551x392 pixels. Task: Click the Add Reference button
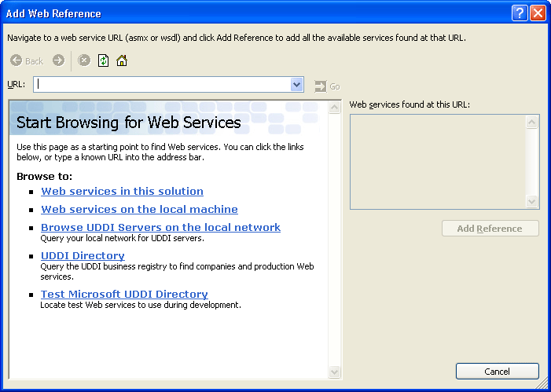point(490,229)
